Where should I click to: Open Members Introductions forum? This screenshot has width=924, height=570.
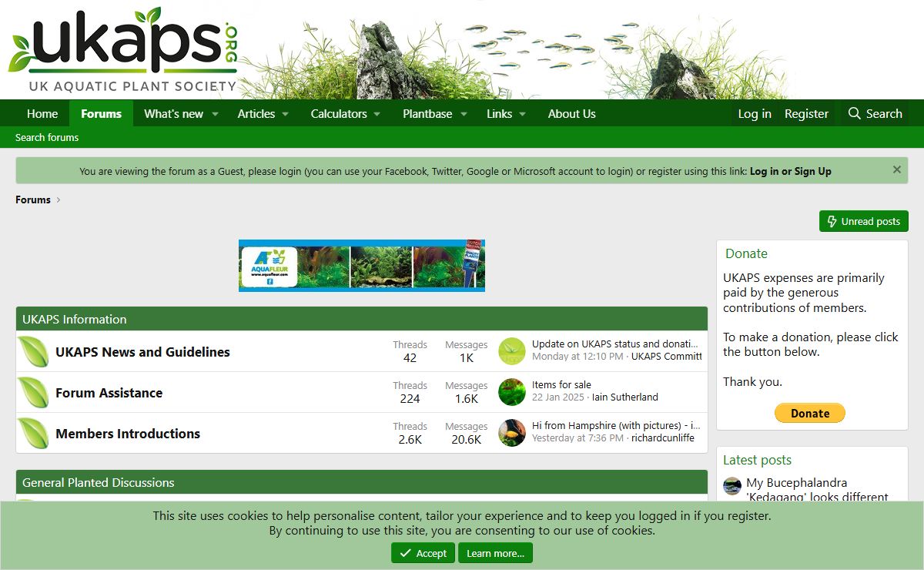click(x=128, y=434)
